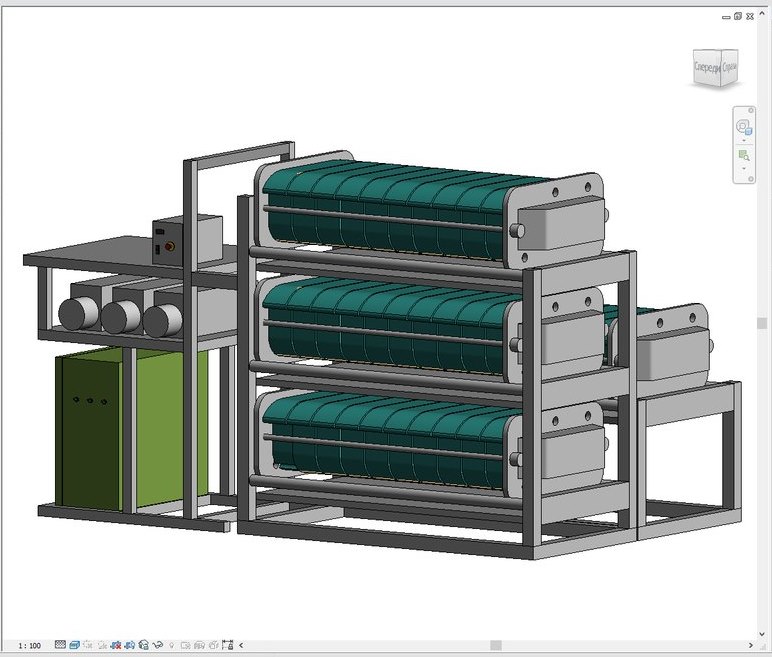772x657 pixels.
Task: Click the horizontal scrollbar thumb
Action: (x=495, y=646)
